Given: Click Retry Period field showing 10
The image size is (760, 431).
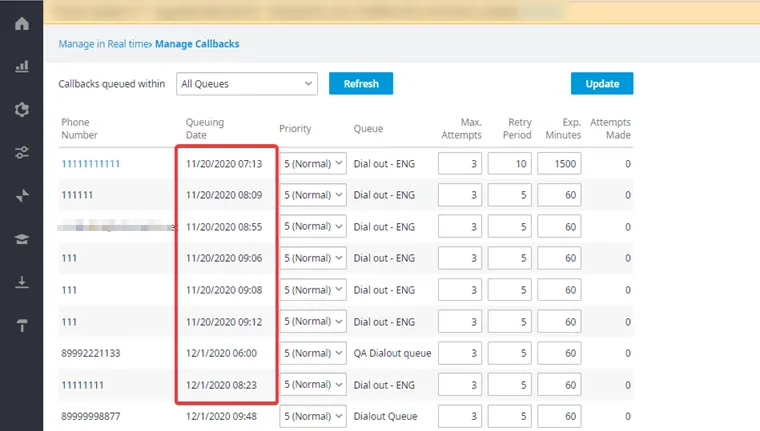Looking at the screenshot, I should [510, 163].
